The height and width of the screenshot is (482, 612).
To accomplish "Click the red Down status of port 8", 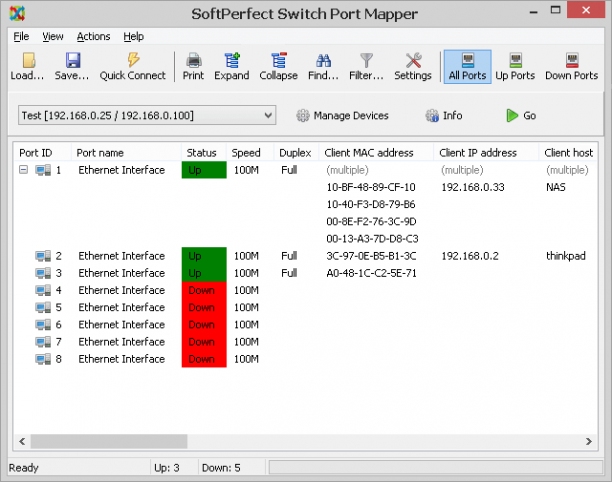I will click(x=204, y=359).
